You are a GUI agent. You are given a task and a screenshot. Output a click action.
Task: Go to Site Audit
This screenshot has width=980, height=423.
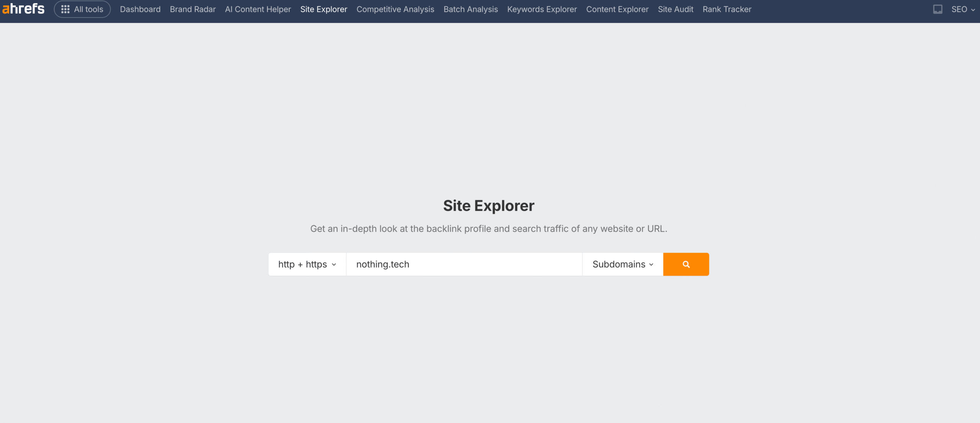tap(675, 9)
